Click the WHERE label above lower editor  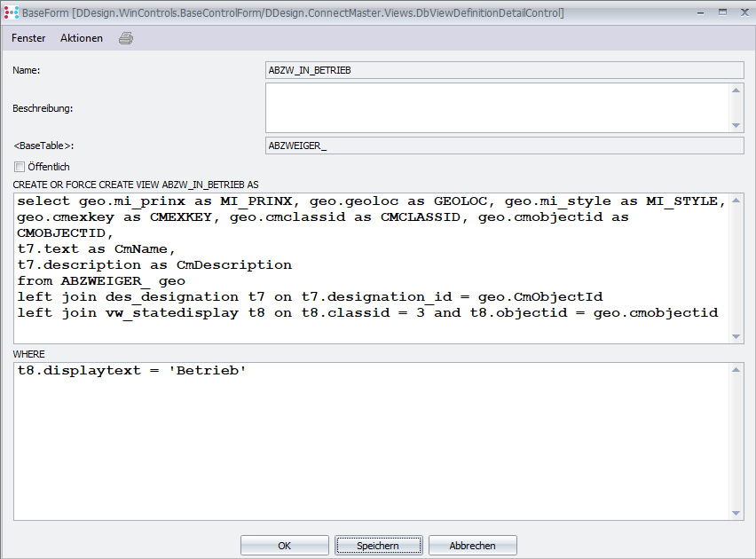tap(29, 354)
